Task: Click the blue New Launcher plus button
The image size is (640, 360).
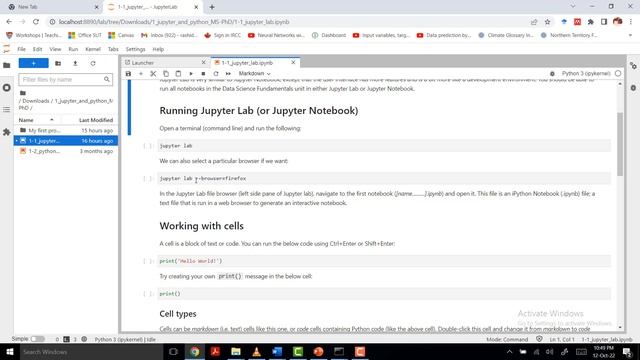Action: point(33,63)
